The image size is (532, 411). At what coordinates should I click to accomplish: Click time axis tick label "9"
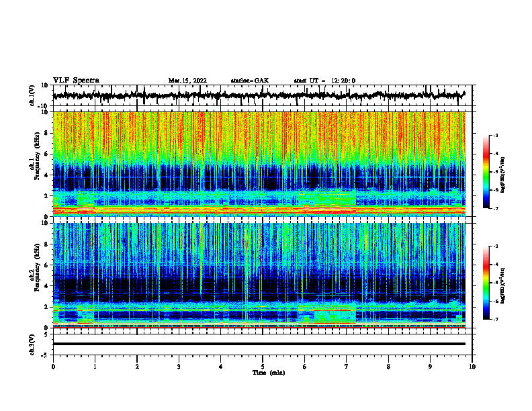[430, 367]
